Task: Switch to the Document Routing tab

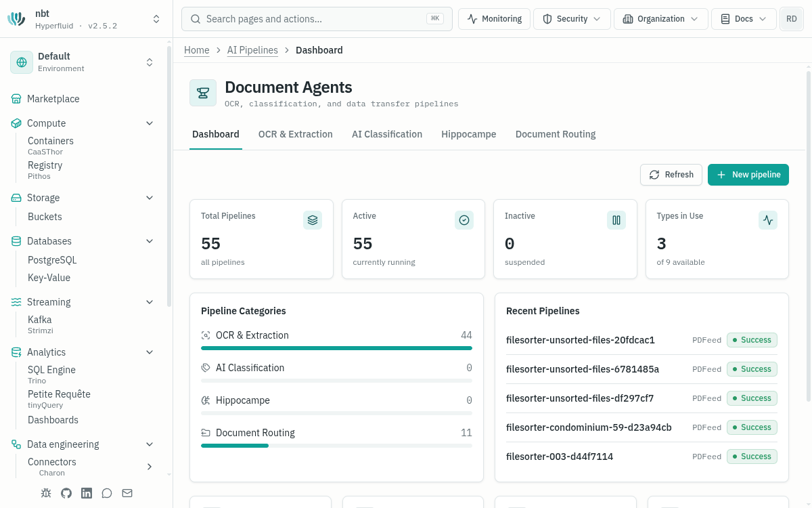Action: [556, 134]
